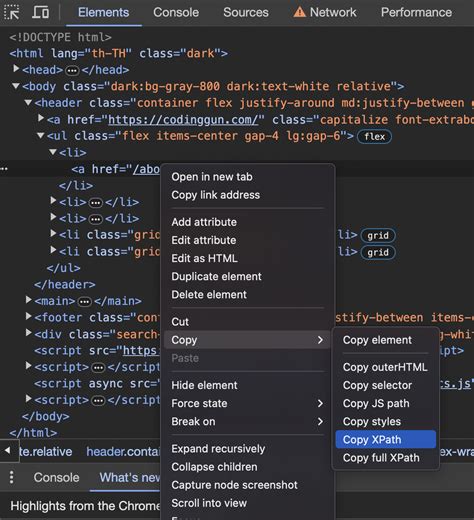Click the first grid badge after li

(378, 236)
